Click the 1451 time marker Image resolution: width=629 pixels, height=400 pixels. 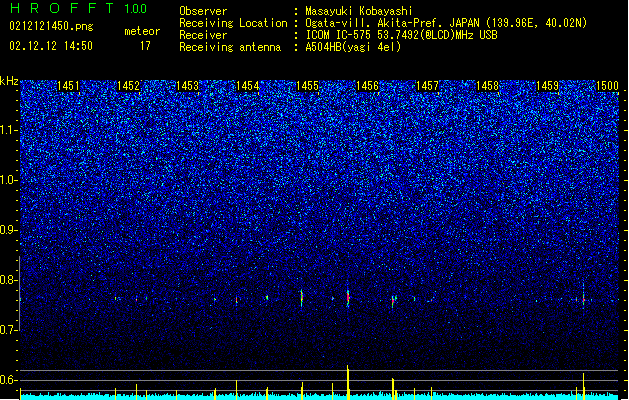tap(68, 86)
